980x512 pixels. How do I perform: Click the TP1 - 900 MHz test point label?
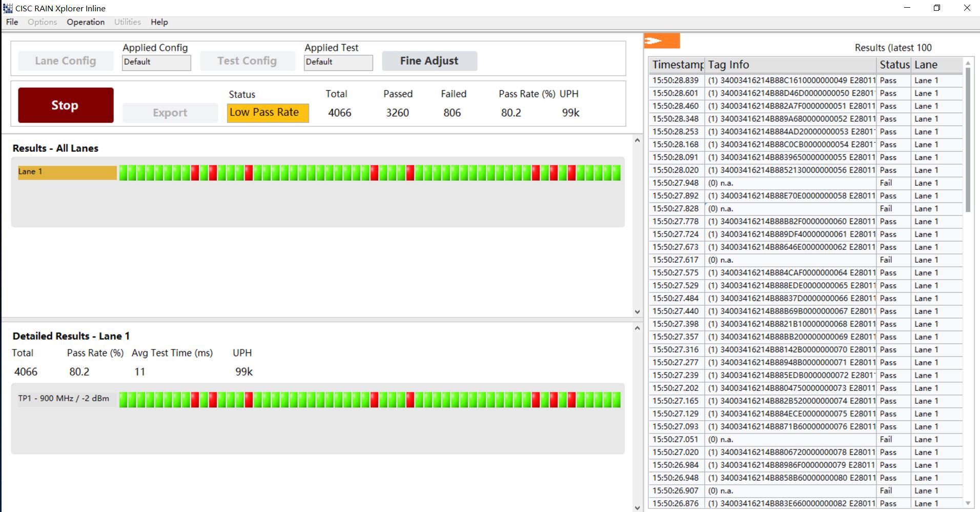[64, 399]
